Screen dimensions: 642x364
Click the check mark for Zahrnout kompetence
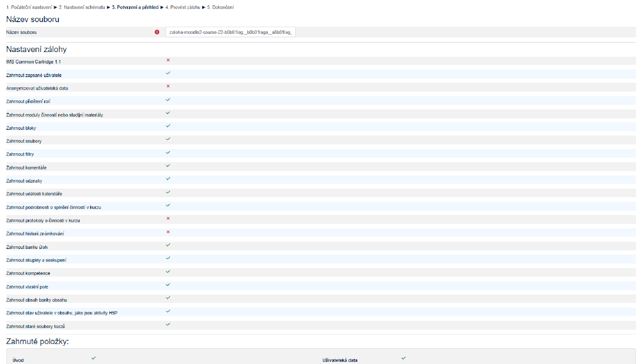168,271
